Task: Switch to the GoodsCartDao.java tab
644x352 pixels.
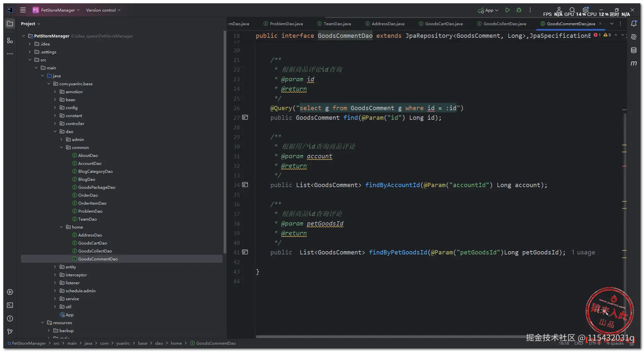Action: click(441, 24)
